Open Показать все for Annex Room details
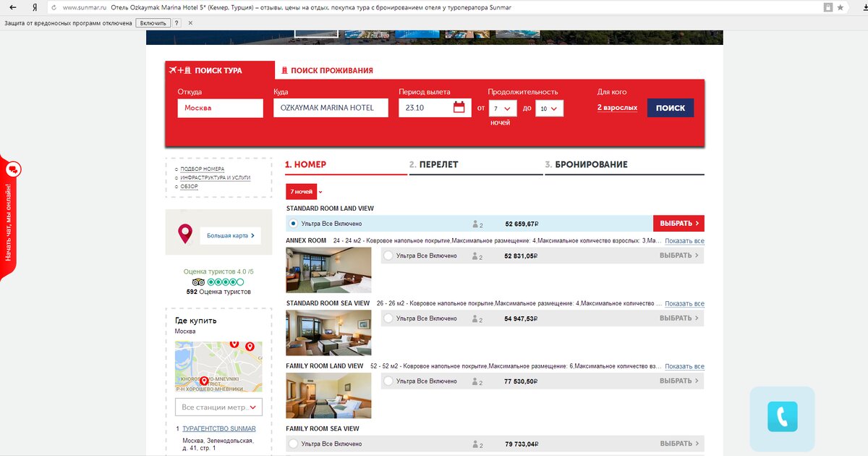The width and height of the screenshot is (868, 456). click(x=684, y=240)
